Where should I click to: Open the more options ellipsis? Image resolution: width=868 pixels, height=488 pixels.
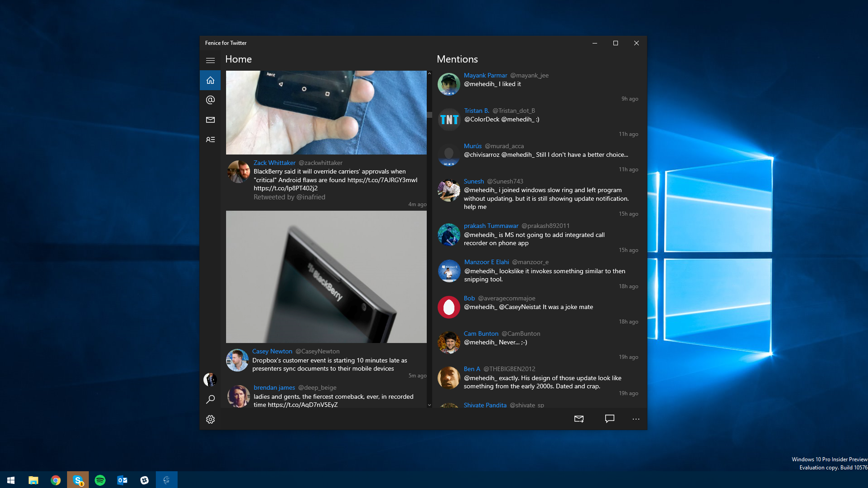click(636, 419)
